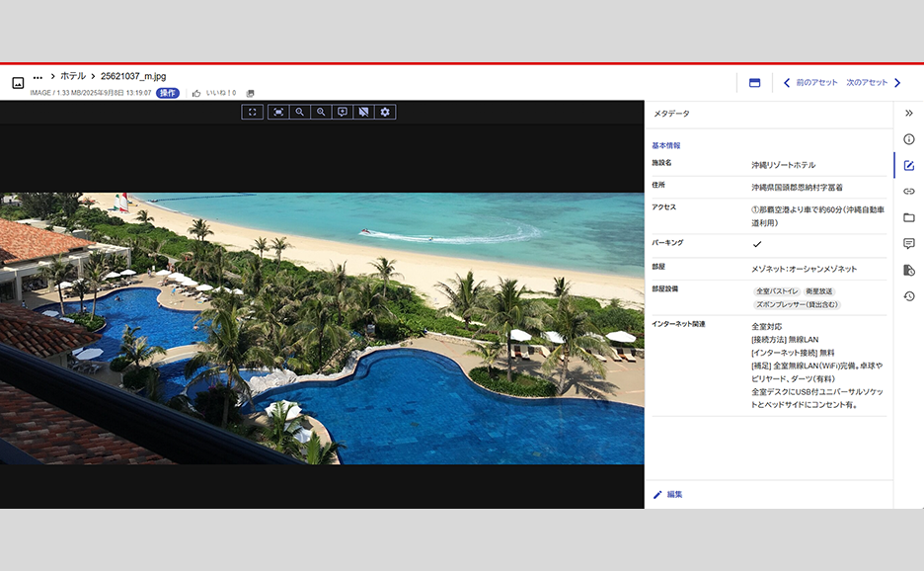Open the comments panel in sidebar
The height and width of the screenshot is (571, 924).
909,244
